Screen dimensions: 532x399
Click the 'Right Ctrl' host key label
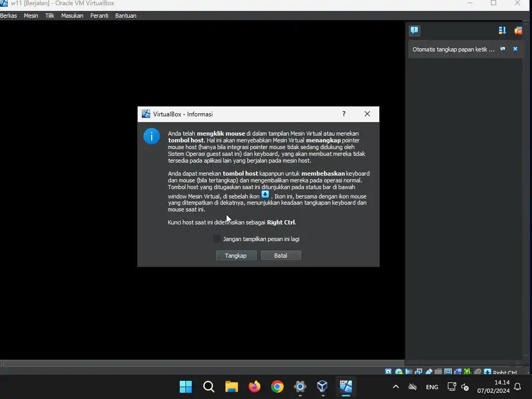click(504, 372)
